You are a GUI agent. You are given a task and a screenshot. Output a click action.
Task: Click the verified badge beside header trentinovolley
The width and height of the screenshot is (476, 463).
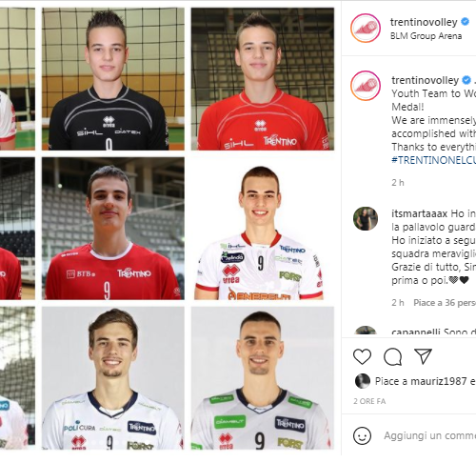pyautogui.click(x=465, y=22)
